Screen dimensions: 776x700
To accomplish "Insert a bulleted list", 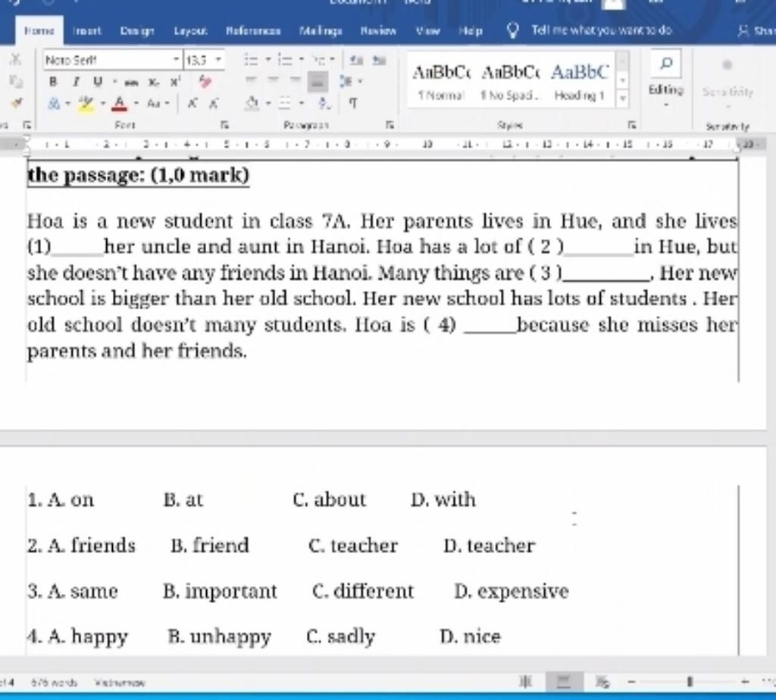I will click(252, 60).
